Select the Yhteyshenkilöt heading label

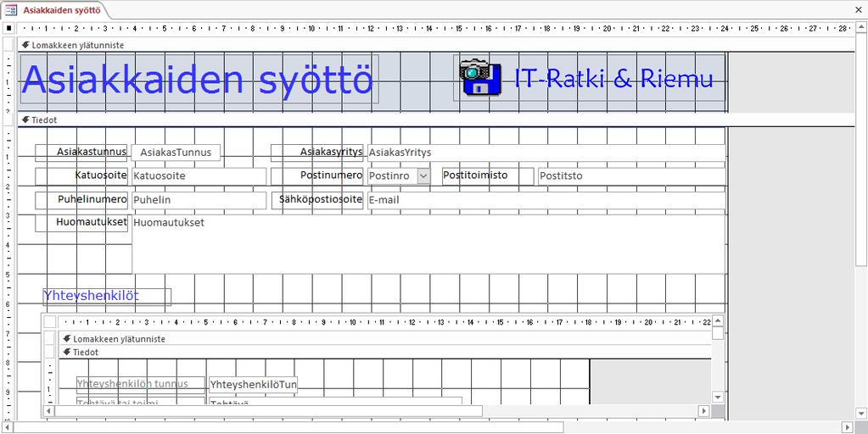pyautogui.click(x=108, y=297)
